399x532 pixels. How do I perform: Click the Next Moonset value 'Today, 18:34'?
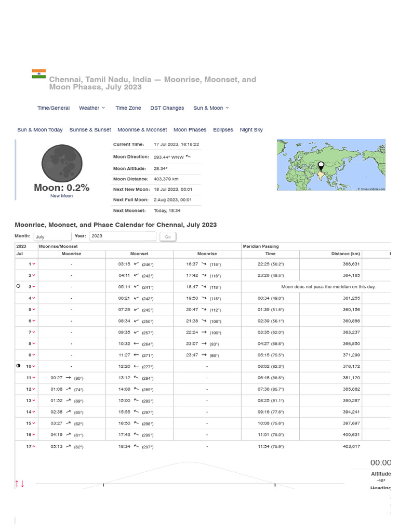(x=167, y=211)
